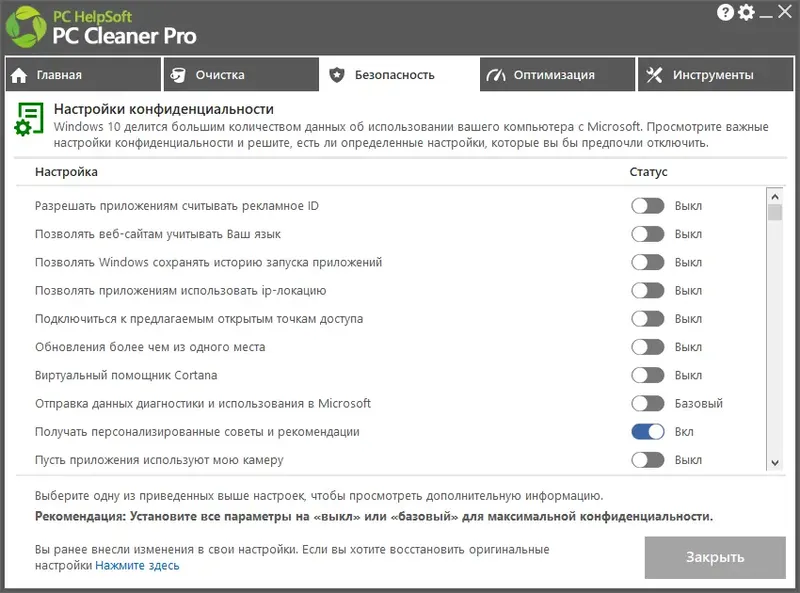Switch to the Оптимизация tab

tap(557, 75)
